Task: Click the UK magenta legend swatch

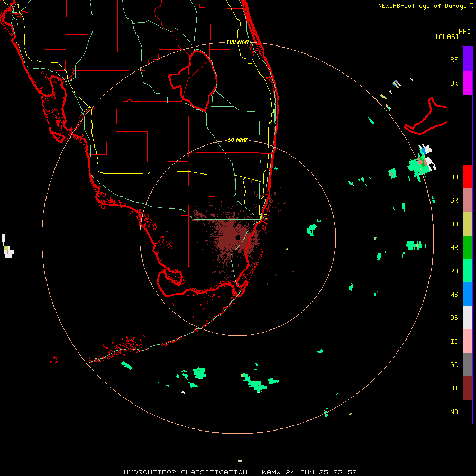Action: pyautogui.click(x=467, y=83)
